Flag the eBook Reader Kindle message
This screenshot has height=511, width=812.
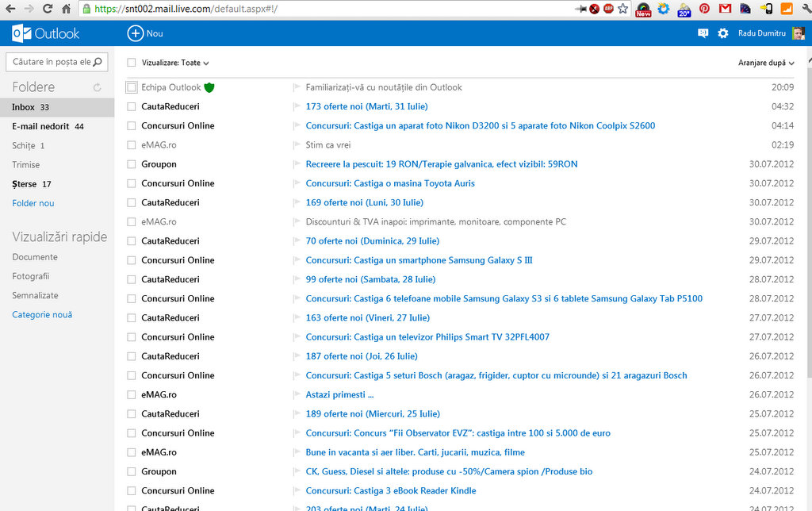(x=297, y=491)
